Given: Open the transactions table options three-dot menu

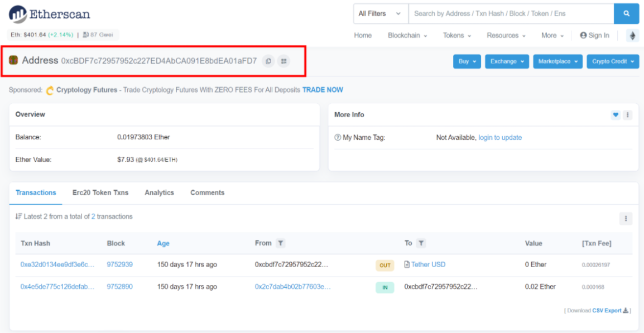Looking at the screenshot, I should [x=626, y=219].
